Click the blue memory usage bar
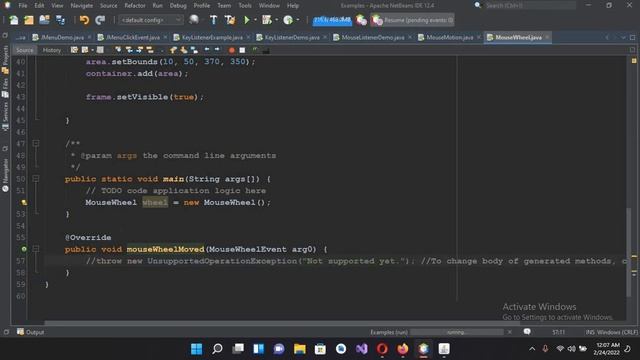The height and width of the screenshot is (360, 640). tap(332, 20)
